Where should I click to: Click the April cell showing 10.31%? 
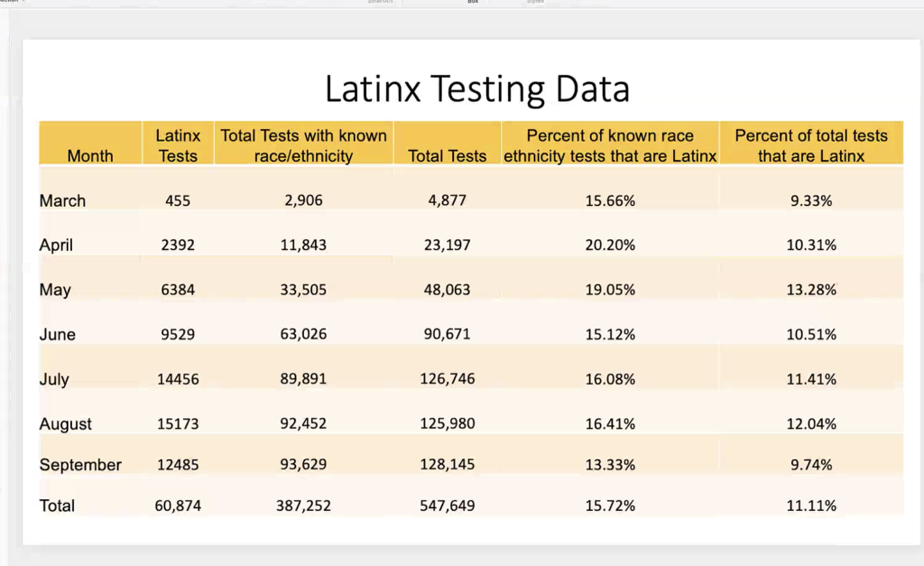(x=810, y=246)
